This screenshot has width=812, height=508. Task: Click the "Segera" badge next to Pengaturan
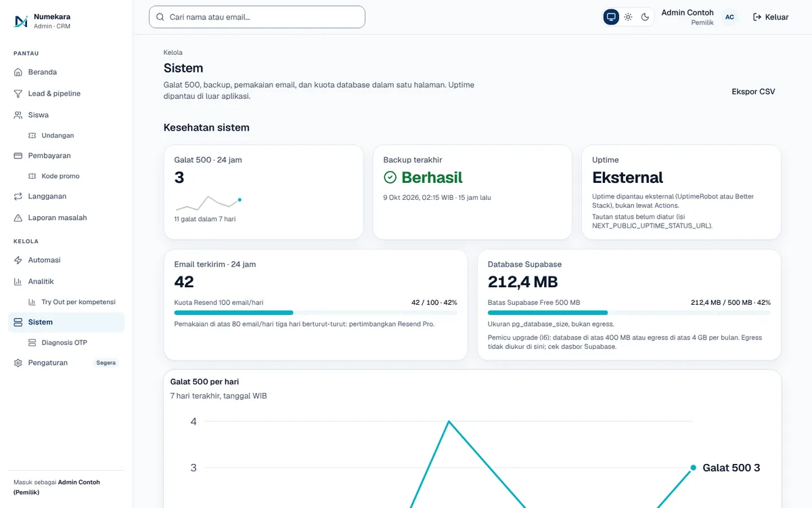(x=106, y=363)
